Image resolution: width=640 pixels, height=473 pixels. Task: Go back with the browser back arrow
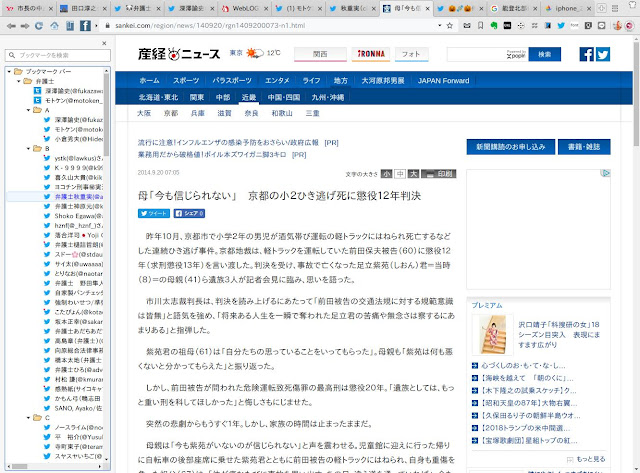point(11,26)
